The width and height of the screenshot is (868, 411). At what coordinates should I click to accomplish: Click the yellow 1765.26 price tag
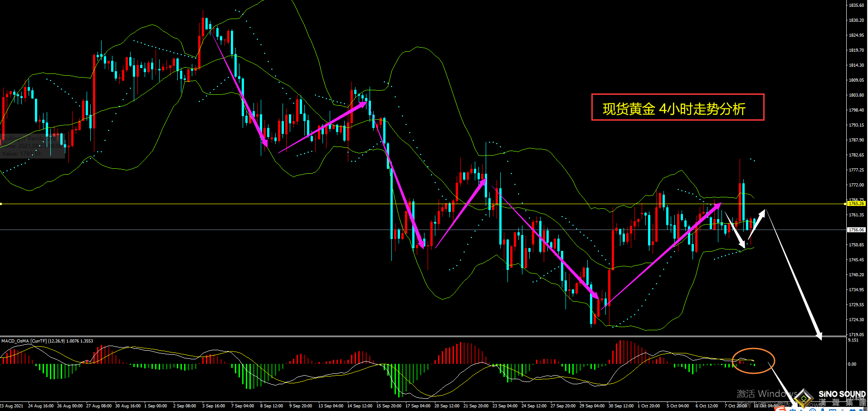[856, 204]
